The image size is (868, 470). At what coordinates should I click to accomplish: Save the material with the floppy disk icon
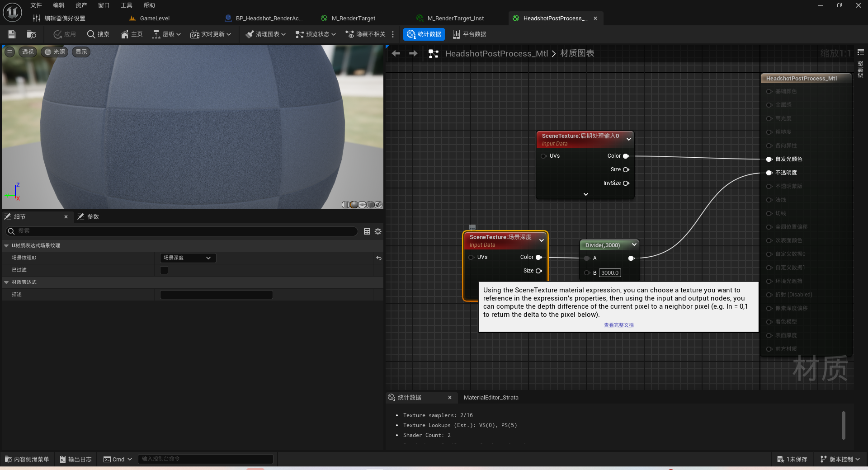click(x=12, y=34)
